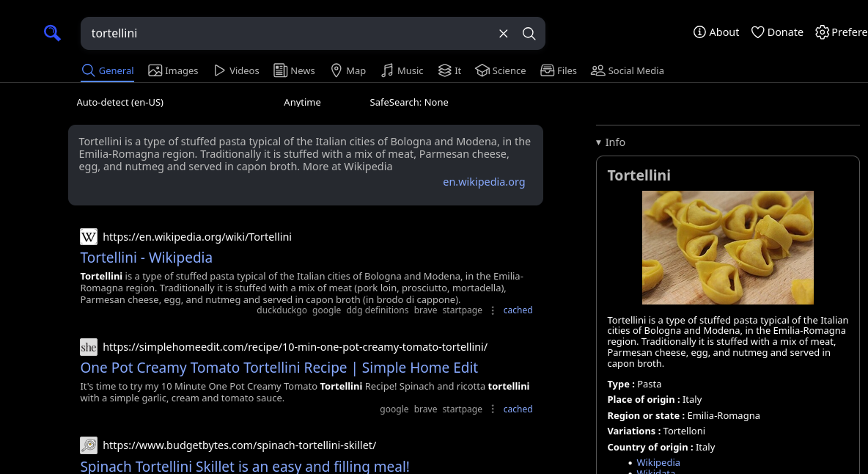Click the tortellini photo in infobox
Viewport: 868px width, 474px height.
click(727, 247)
